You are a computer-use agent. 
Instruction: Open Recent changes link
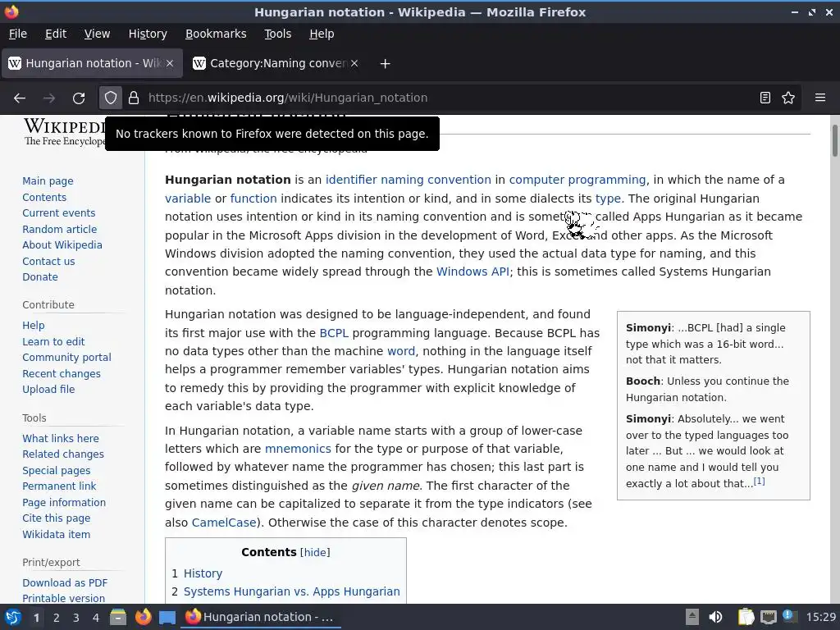tap(62, 373)
